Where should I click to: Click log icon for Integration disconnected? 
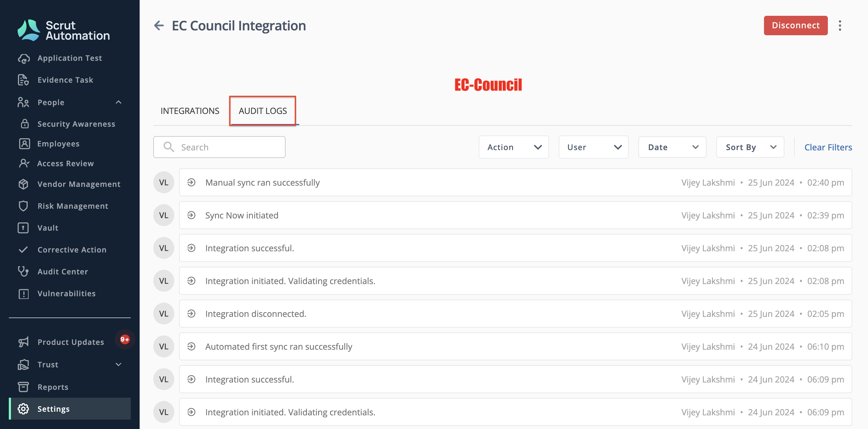pyautogui.click(x=191, y=314)
